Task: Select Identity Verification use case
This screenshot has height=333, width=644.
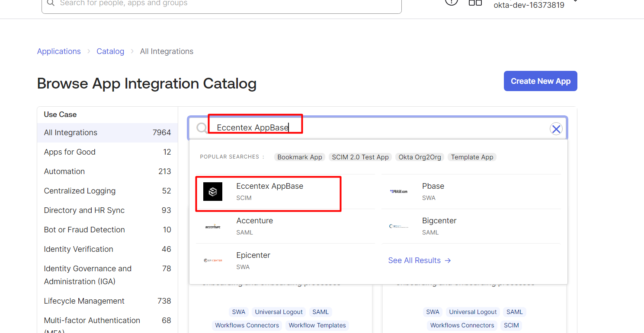Action: [x=107, y=249]
